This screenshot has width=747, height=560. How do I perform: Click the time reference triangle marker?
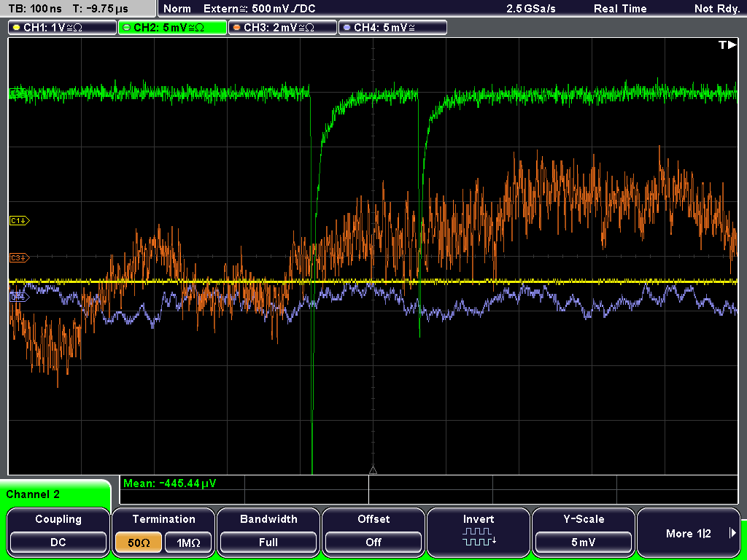373,470
